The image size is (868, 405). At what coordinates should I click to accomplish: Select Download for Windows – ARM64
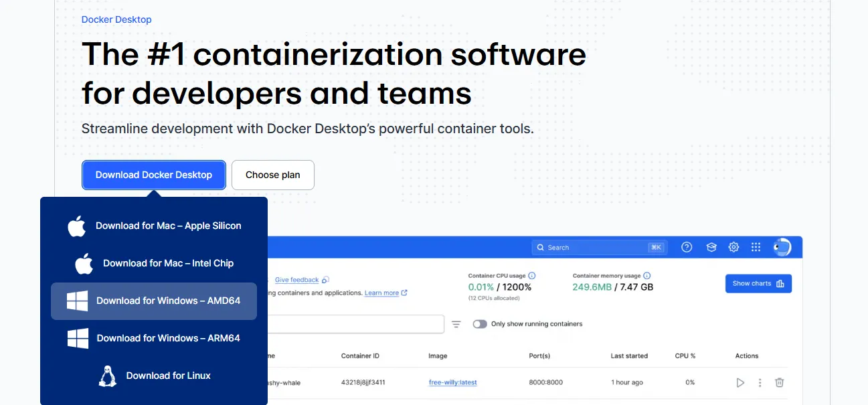(154, 339)
